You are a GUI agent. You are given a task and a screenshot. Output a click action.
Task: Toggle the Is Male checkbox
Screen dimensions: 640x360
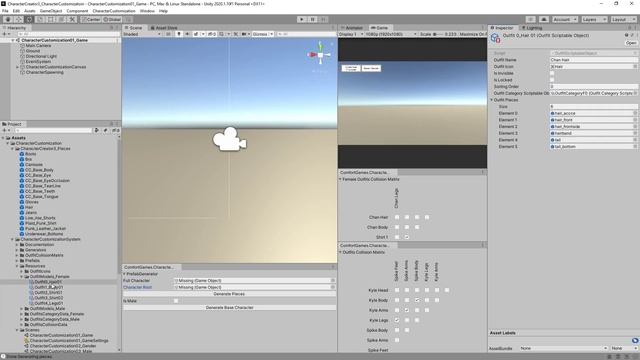point(176,301)
